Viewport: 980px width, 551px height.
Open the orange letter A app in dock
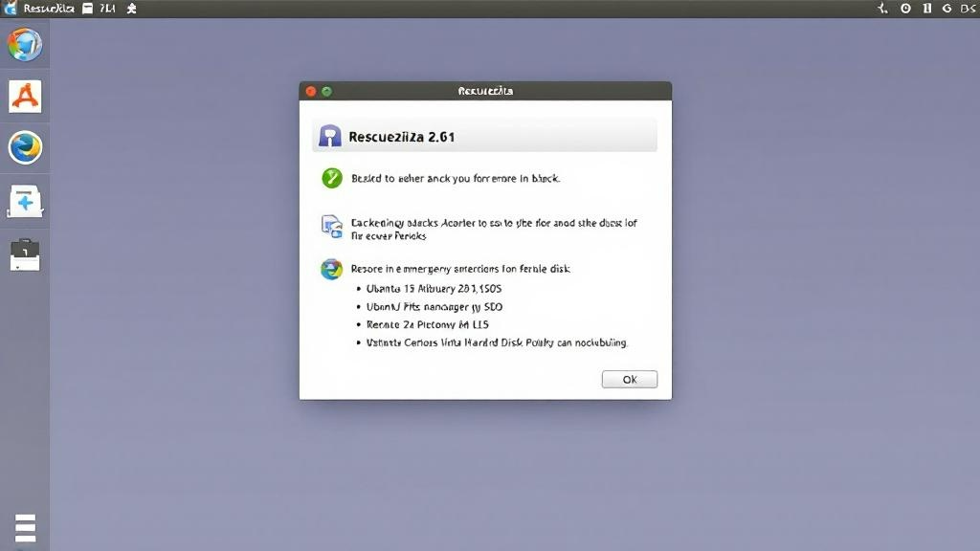(25, 97)
